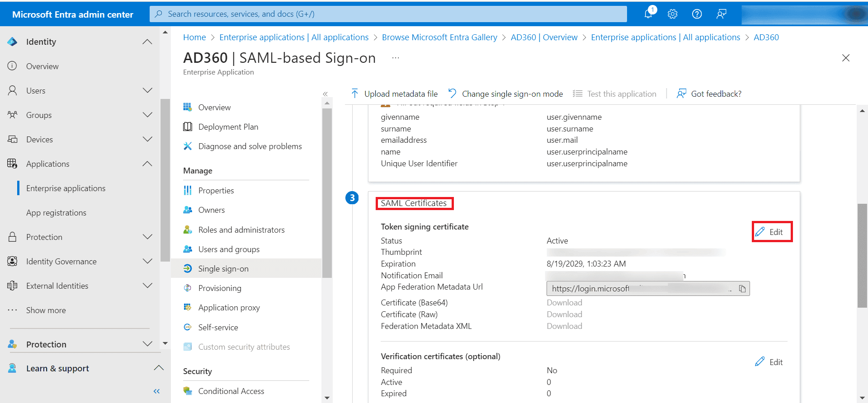Open the settings gear icon
Image resolution: width=868 pixels, height=403 pixels.
(673, 14)
